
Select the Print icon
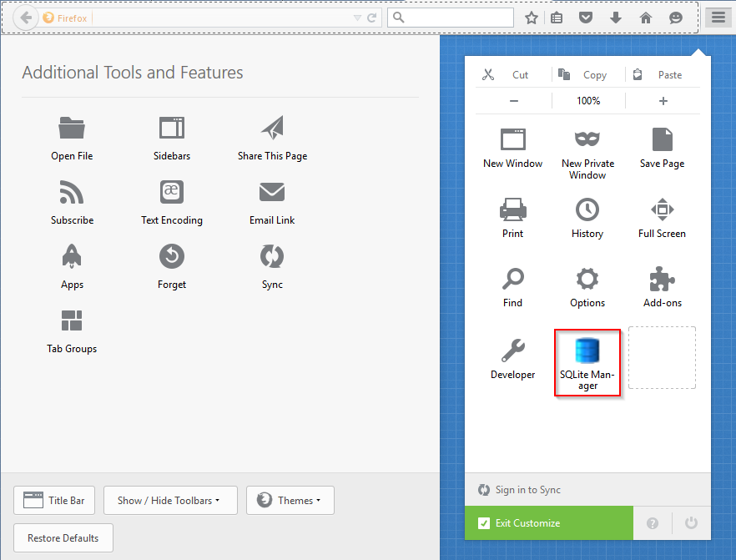(512, 209)
